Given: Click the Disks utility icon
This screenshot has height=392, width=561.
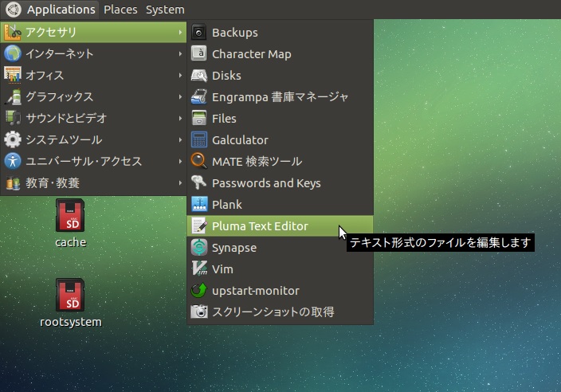Looking at the screenshot, I should point(199,76).
